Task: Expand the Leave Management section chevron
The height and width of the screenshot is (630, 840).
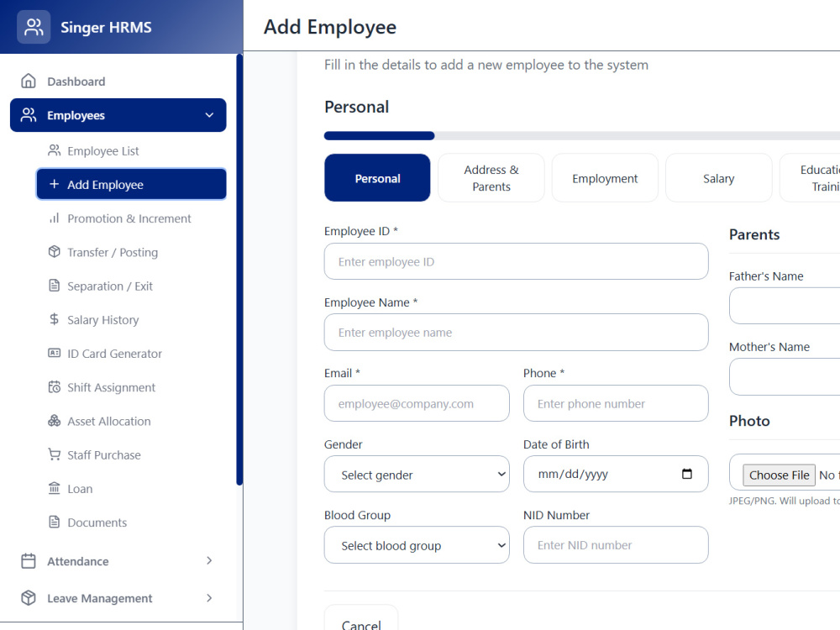Action: tap(209, 598)
